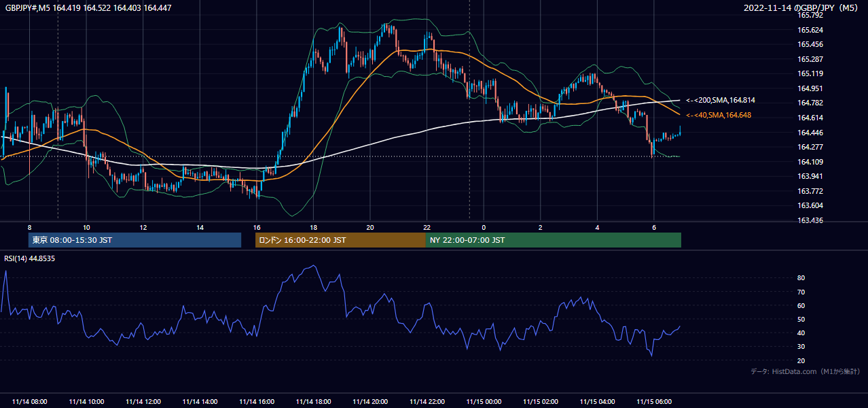
Task: Click price level 165.624 on the axis
Action: click(810, 30)
